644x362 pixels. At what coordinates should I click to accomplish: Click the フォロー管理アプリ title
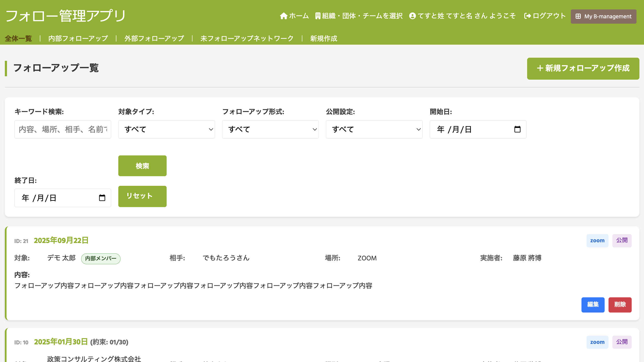pyautogui.click(x=66, y=16)
